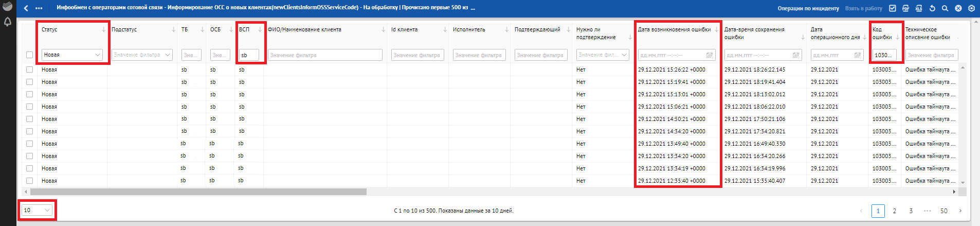Open the three-dots menu in the header
Image resolution: width=980 pixels, height=226 pixels.
(39, 8)
